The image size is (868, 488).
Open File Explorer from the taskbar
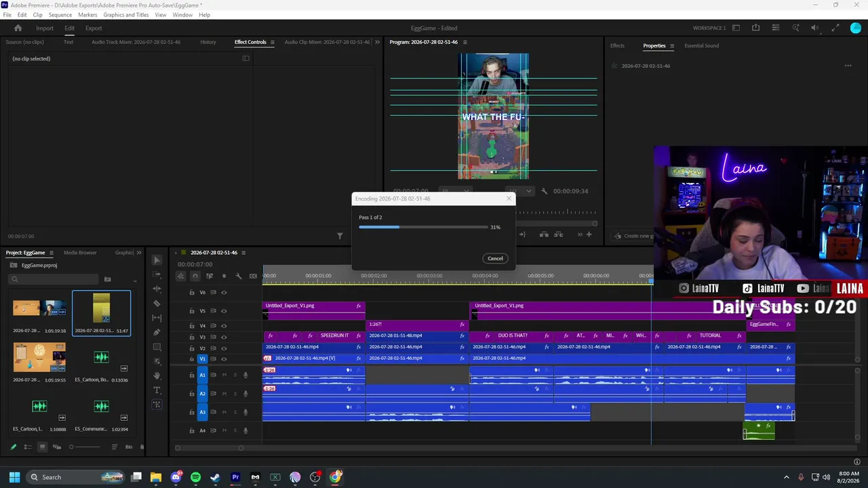(x=156, y=477)
